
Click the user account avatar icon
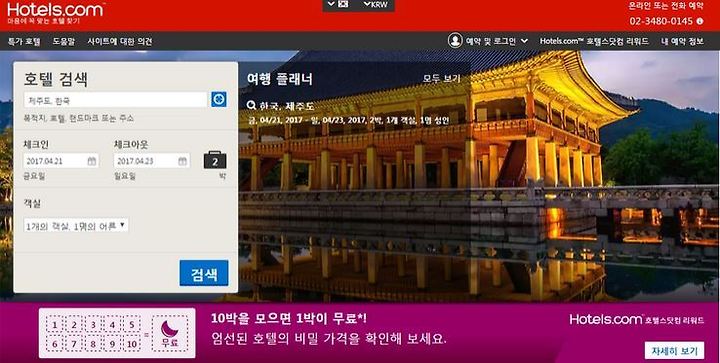coord(455,40)
